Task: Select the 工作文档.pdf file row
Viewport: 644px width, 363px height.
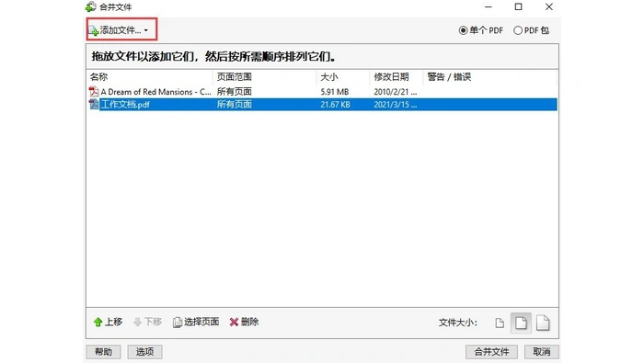Action: (322, 105)
